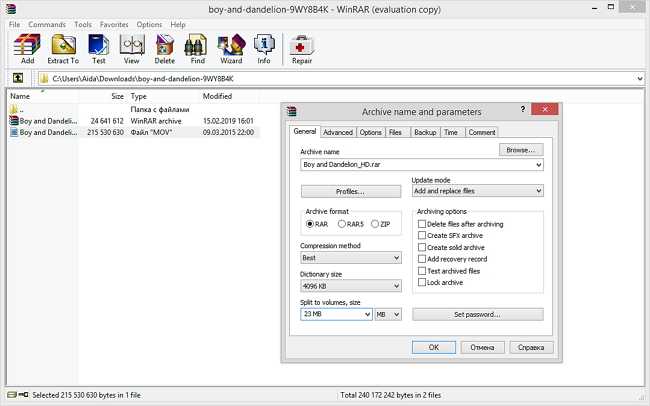Screen dimensions: 650x406
Task: Open the Dictionary size dropdown
Action: coord(396,286)
